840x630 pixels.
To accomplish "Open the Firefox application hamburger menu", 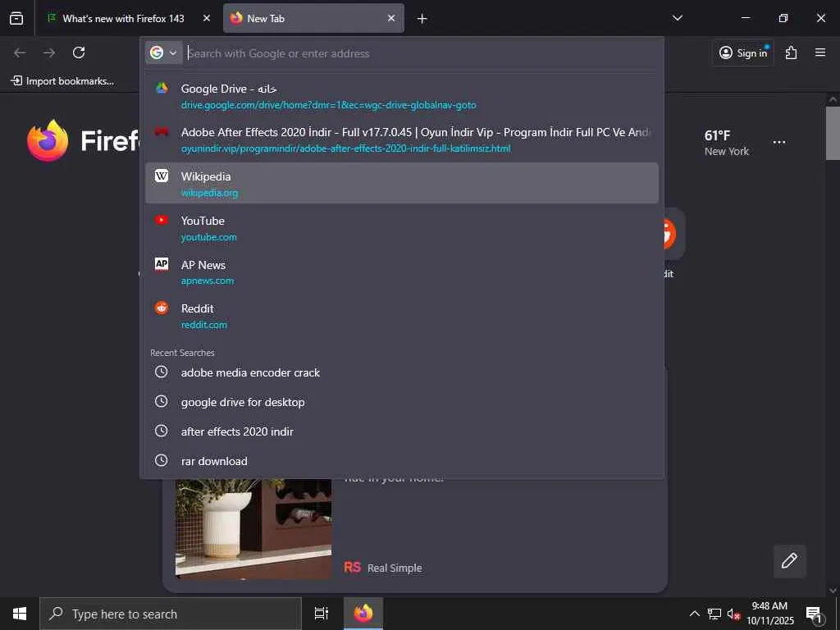I will (x=820, y=52).
